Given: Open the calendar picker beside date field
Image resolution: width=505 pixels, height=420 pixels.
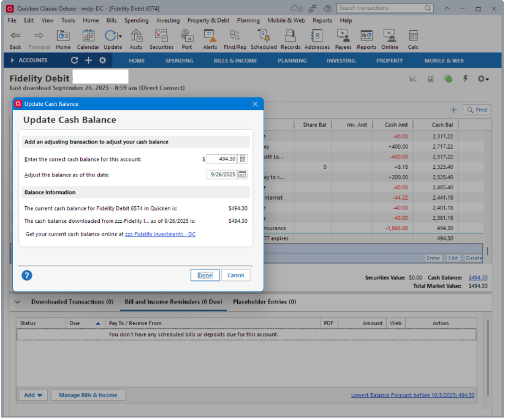Looking at the screenshot, I should point(242,174).
